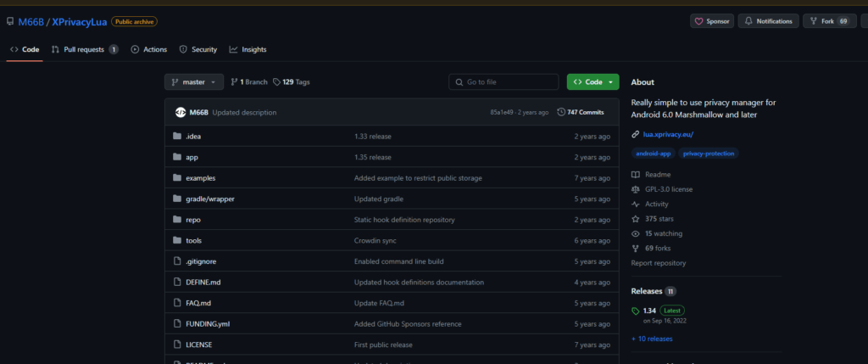Click the android-app topic tag
Viewport: 868px width, 364px height.
pos(654,154)
